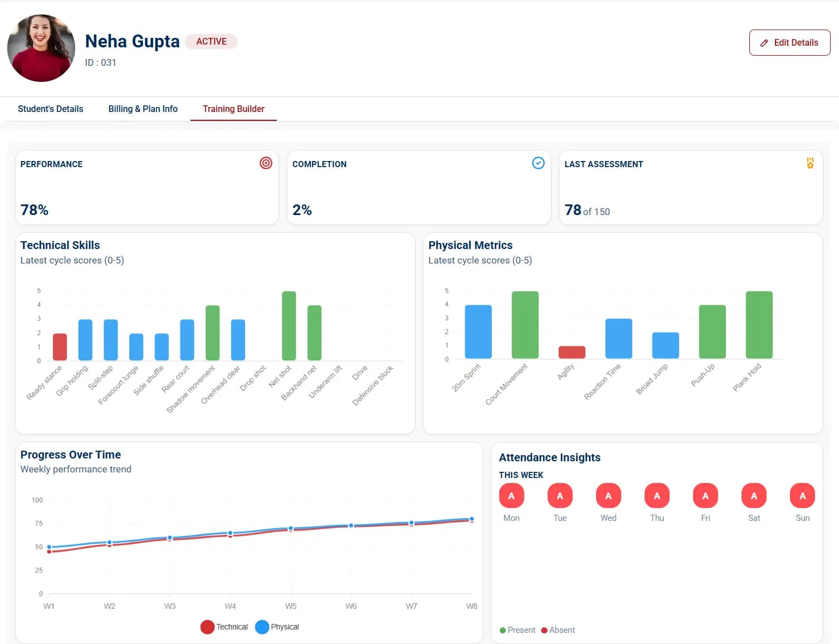
Task: Click the red Ready stance bar
Action: (x=60, y=347)
